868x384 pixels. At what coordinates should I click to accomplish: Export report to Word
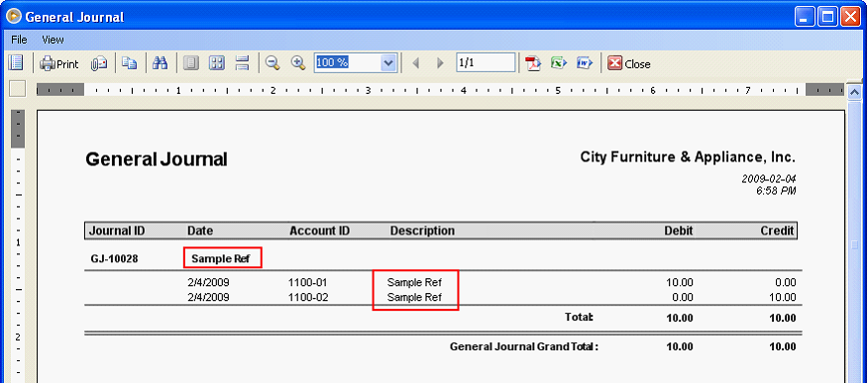click(x=586, y=63)
